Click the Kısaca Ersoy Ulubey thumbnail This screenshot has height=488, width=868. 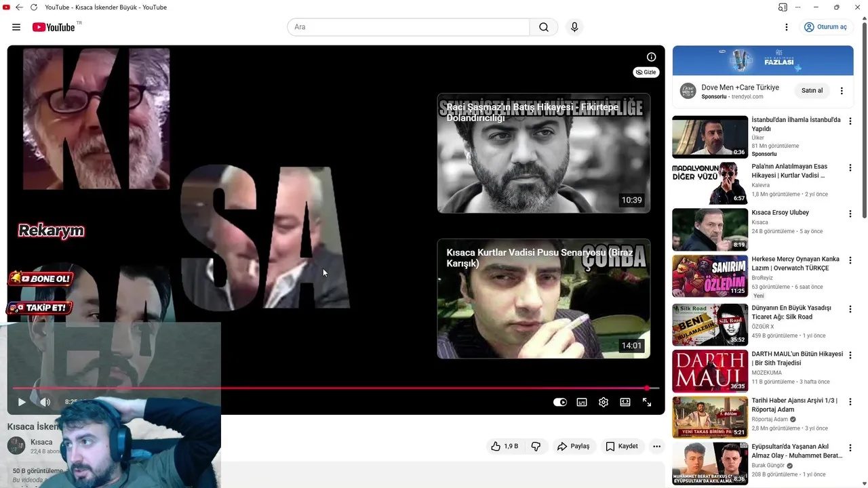pyautogui.click(x=710, y=230)
